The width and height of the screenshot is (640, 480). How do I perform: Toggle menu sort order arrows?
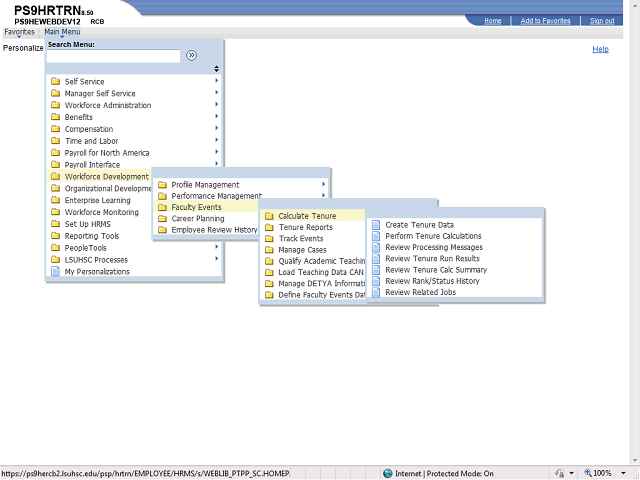216,69
